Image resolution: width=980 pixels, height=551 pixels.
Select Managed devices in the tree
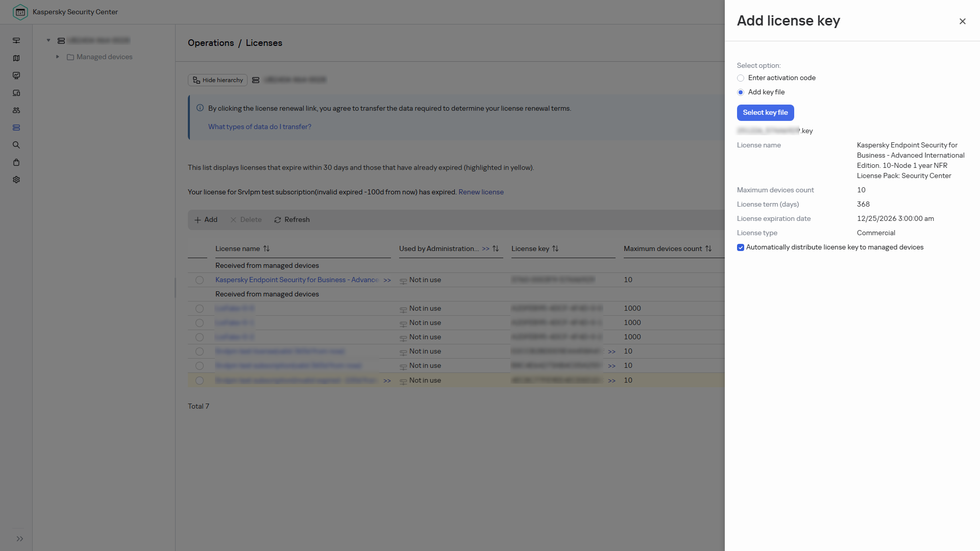tap(104, 57)
